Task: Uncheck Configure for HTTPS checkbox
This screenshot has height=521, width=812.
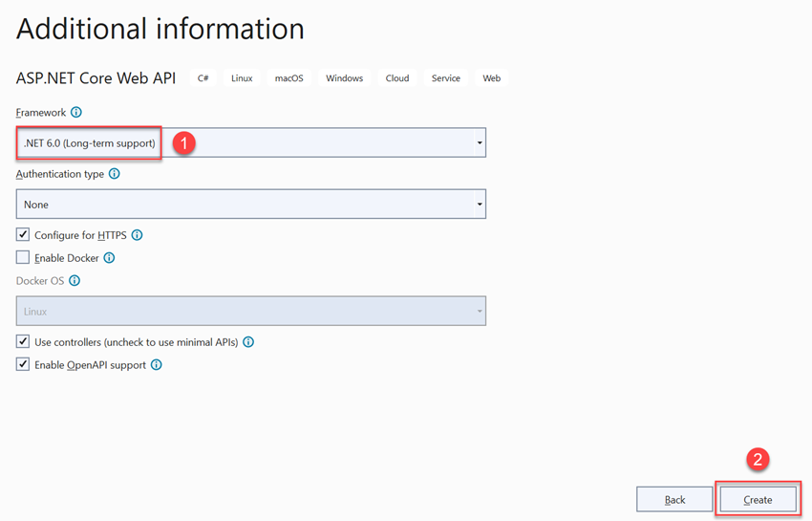Action: [x=23, y=235]
